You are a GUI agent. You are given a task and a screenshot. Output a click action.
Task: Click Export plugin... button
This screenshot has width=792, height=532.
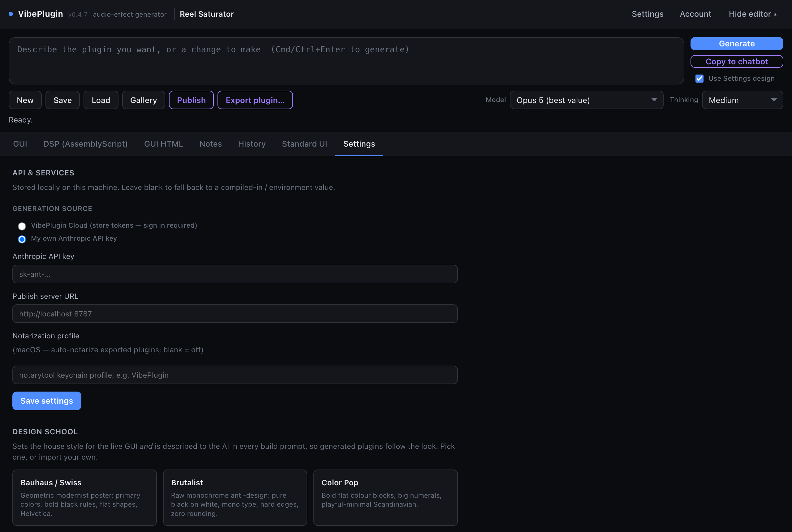255,100
